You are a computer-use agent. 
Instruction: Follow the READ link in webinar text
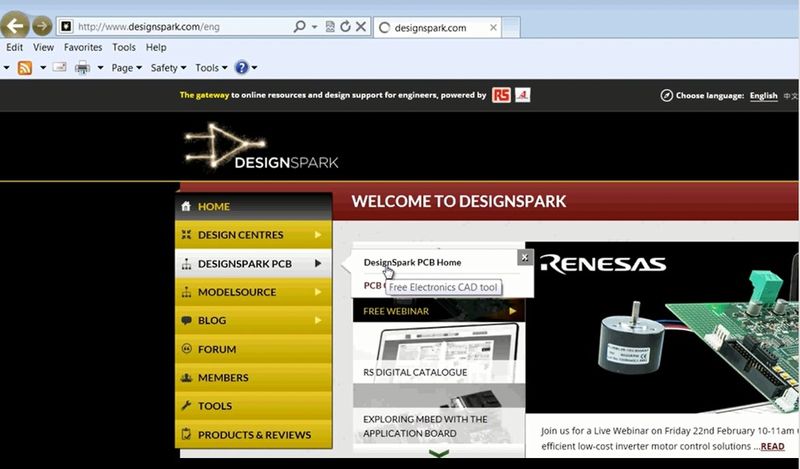[x=772, y=446]
